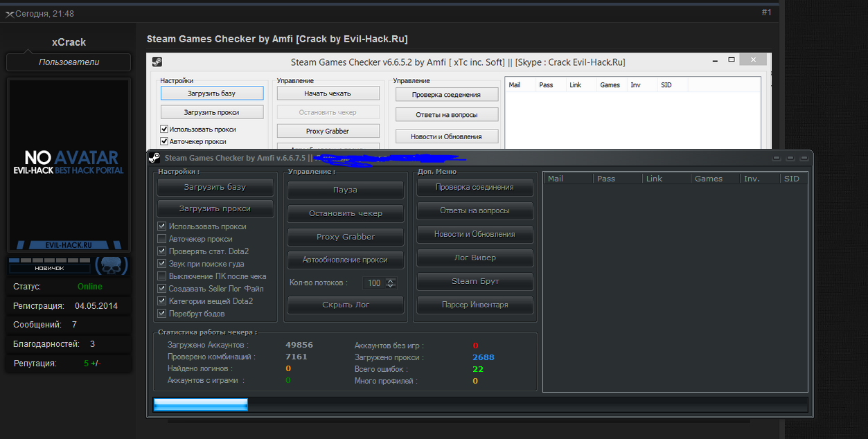Open the Лог Вивер button
This screenshot has height=439, width=868.
click(475, 258)
